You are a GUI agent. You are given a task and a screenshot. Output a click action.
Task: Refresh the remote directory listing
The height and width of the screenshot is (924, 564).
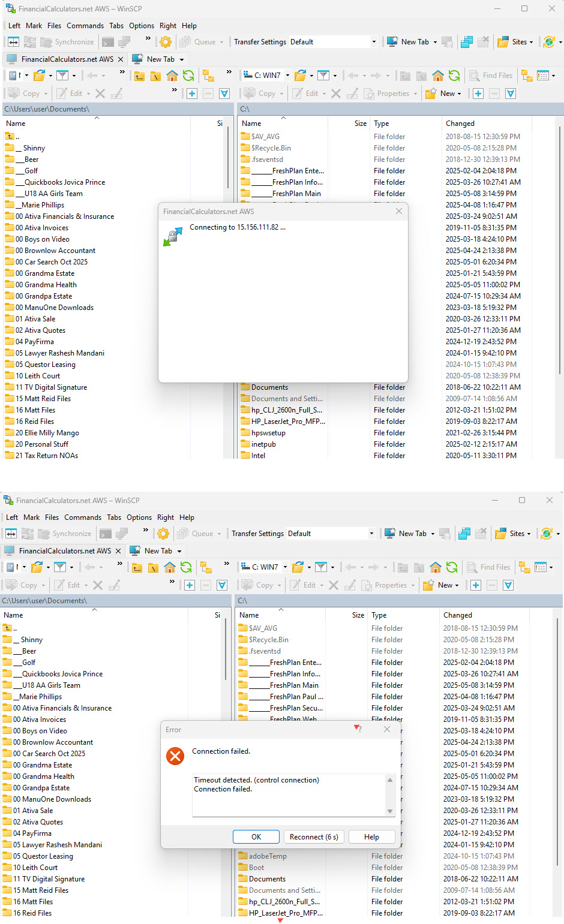(455, 76)
